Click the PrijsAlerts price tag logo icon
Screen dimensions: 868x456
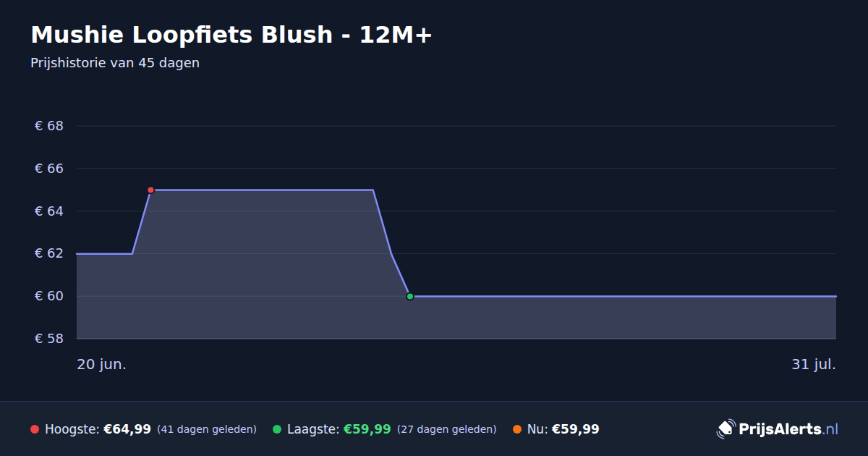point(726,429)
